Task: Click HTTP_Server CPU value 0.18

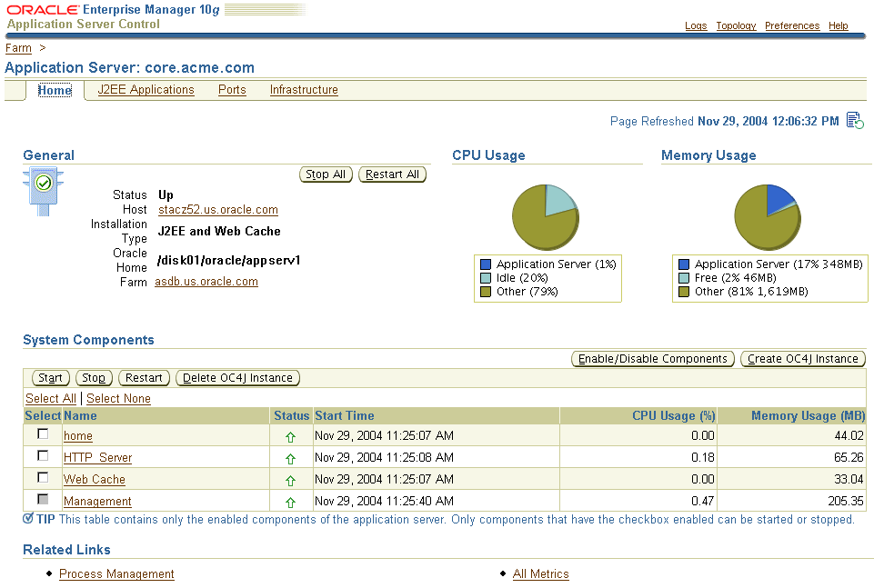Action: 703,458
